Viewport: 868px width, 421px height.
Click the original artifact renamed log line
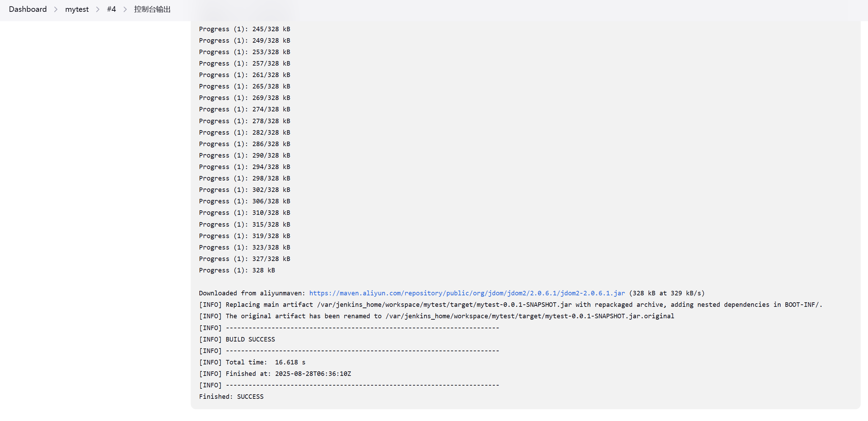[437, 316]
